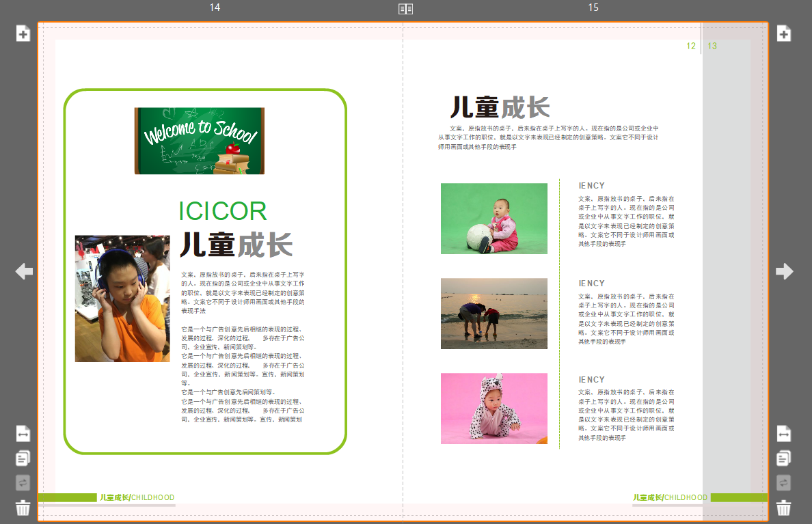The height and width of the screenshot is (524, 812).
Task: Delete the left page with trash icon
Action: coord(23,508)
